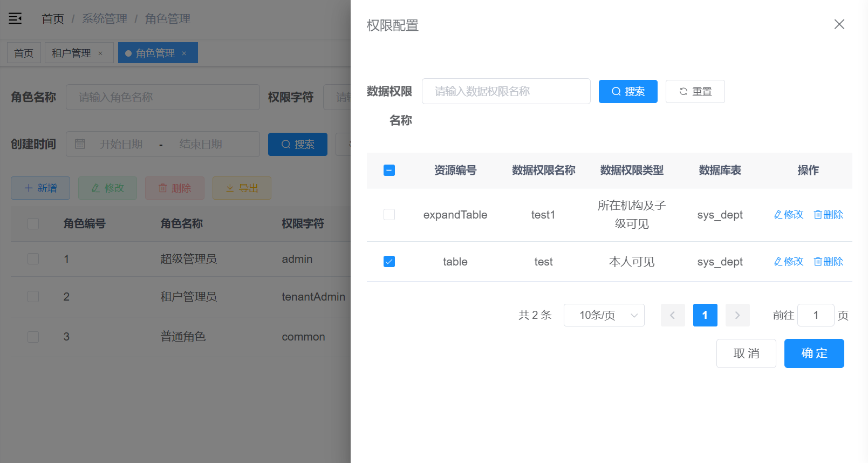Close the 角色管理 tab with x icon
Screen dimensions: 868x463
pos(184,53)
